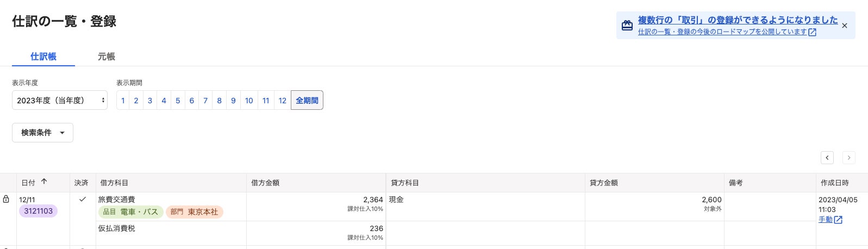Screen dimensions: 868x249
Task: Select the 仕訳帳 tab
Action: [43, 57]
